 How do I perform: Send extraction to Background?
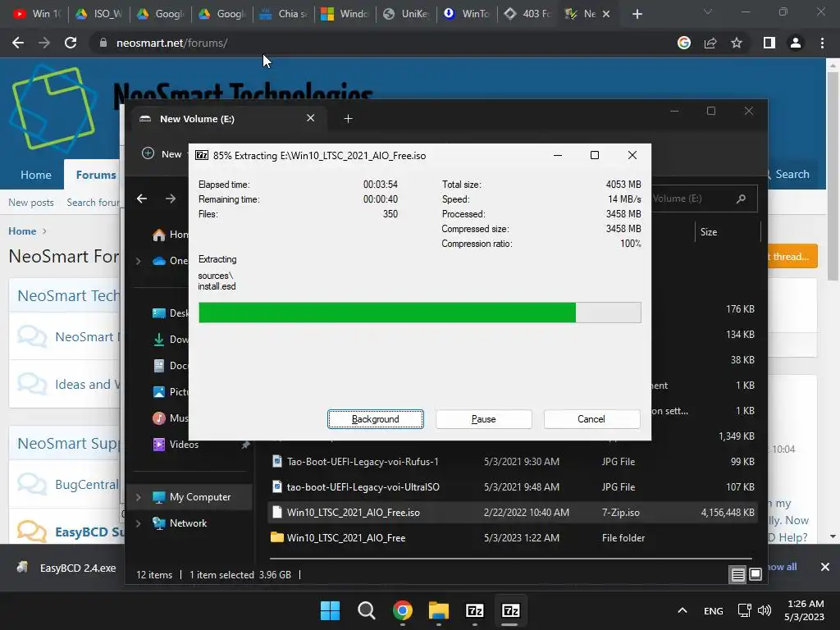coord(375,419)
